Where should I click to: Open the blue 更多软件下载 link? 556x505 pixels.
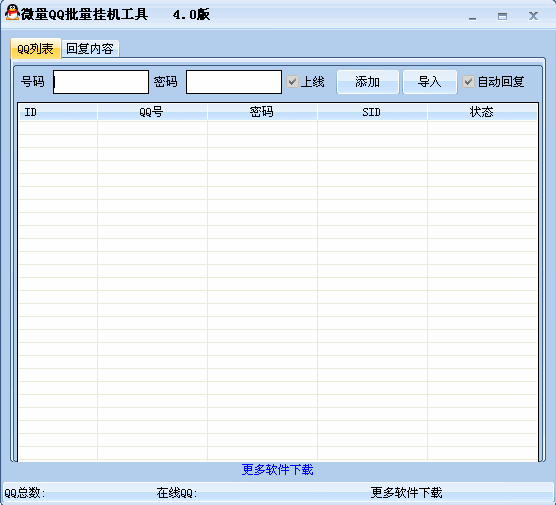coord(277,470)
